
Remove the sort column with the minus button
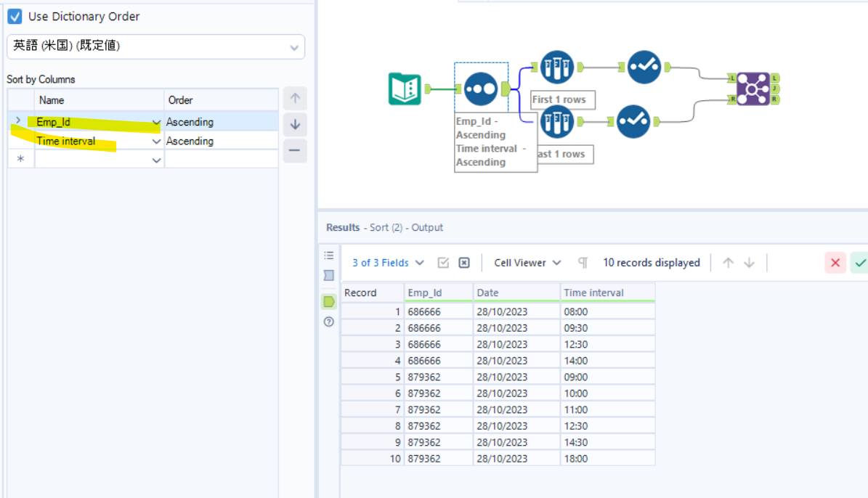click(295, 151)
